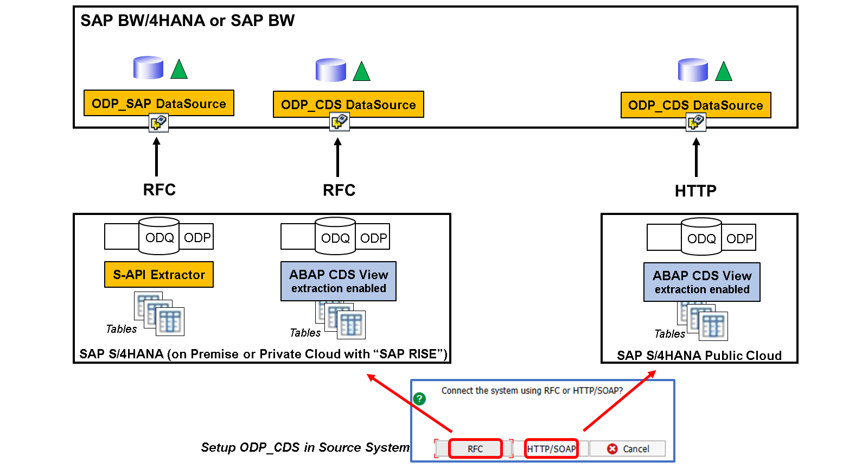This screenshot has height=468, width=868.
Task: Click source system icon under HTTP ODP_CDS DataSource
Action: (x=696, y=123)
